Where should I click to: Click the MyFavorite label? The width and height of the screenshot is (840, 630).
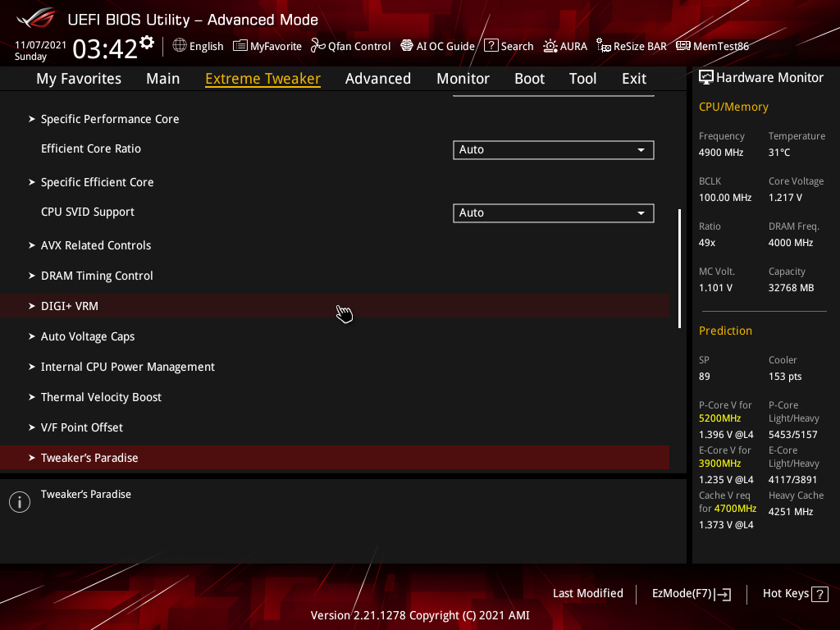[x=276, y=47]
